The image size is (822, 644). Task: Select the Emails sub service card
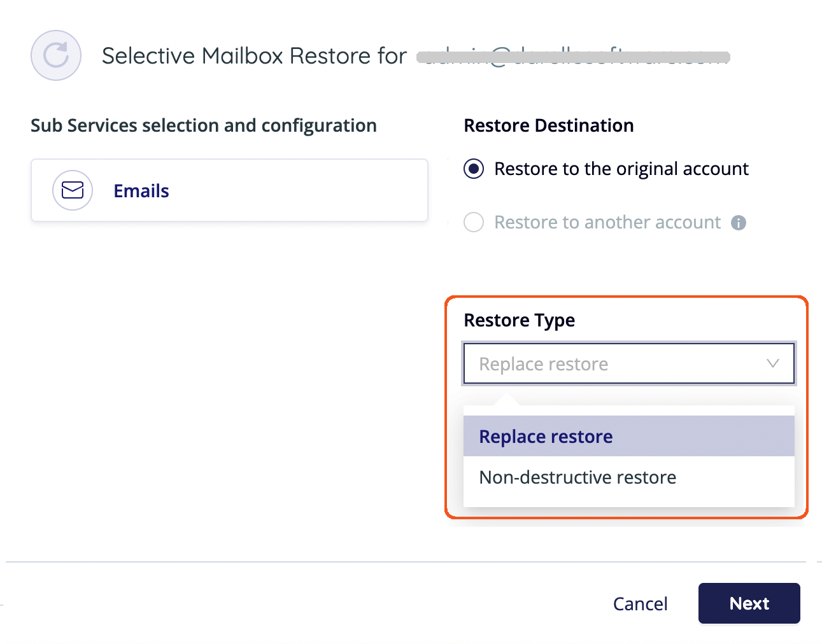229,190
